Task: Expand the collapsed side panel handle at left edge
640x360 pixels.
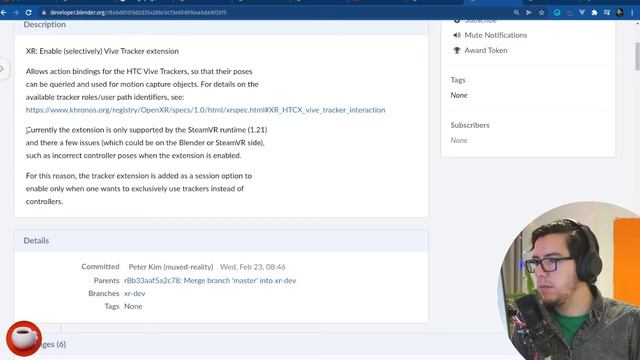Action: tap(3, 69)
